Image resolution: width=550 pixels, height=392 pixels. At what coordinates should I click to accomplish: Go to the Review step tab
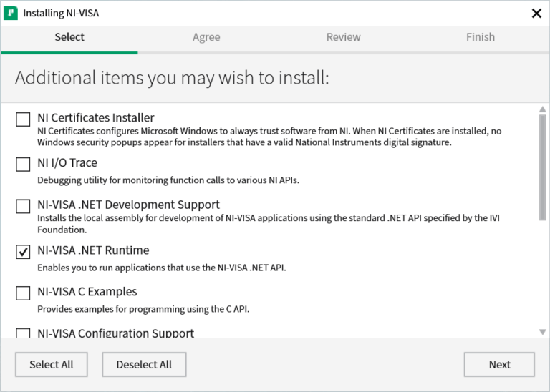click(x=344, y=37)
